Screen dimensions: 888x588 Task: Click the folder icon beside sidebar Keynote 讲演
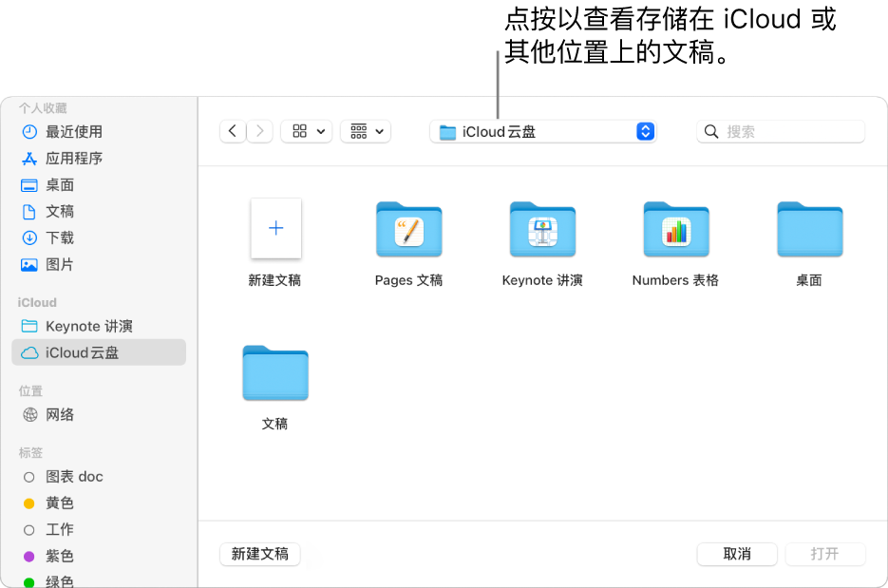[x=29, y=326]
